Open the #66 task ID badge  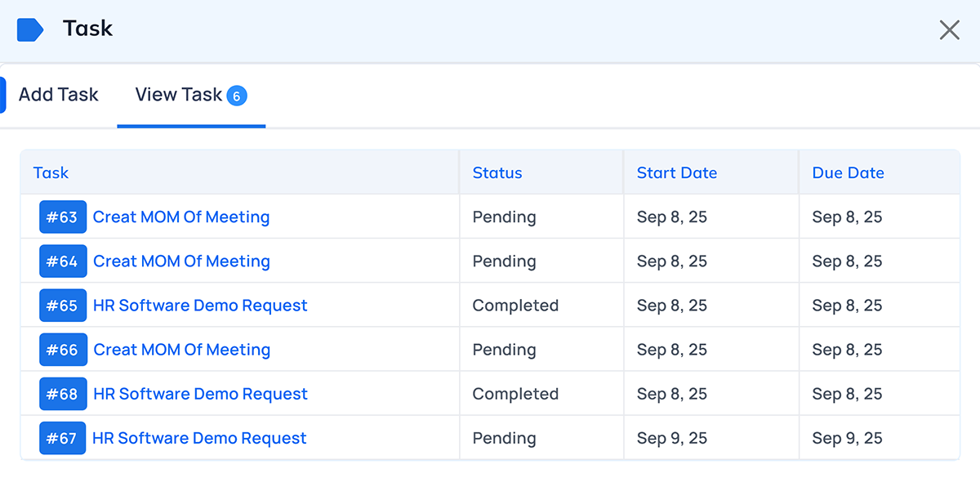point(63,350)
